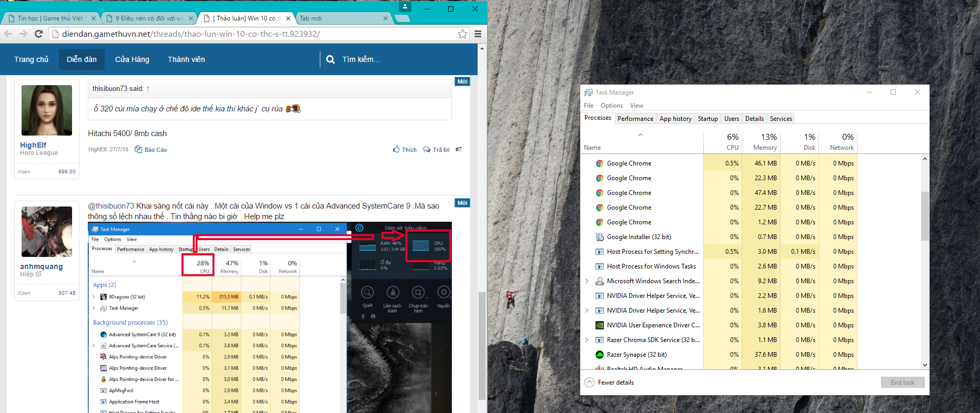Screen dimensions: 980x413
Task: Click the Chrome page vertical scrollbar thumb
Action: point(482,345)
